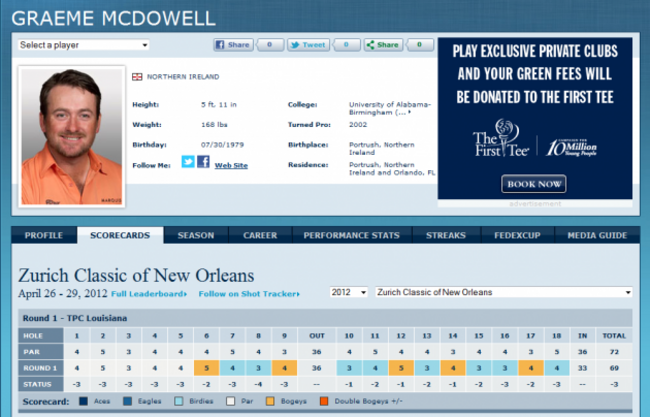Image resolution: width=650 pixels, height=417 pixels.
Task: Click the green Share button
Action: (383, 45)
